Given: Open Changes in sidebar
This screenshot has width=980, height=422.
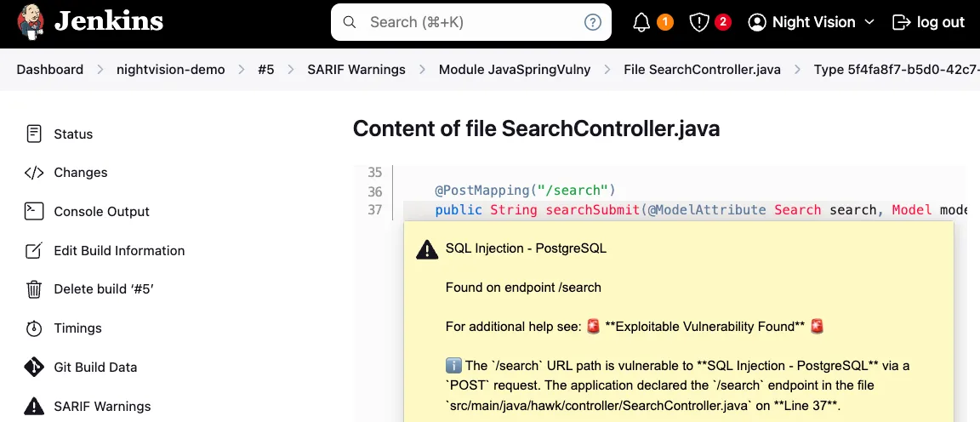Looking at the screenshot, I should pyautogui.click(x=81, y=173).
